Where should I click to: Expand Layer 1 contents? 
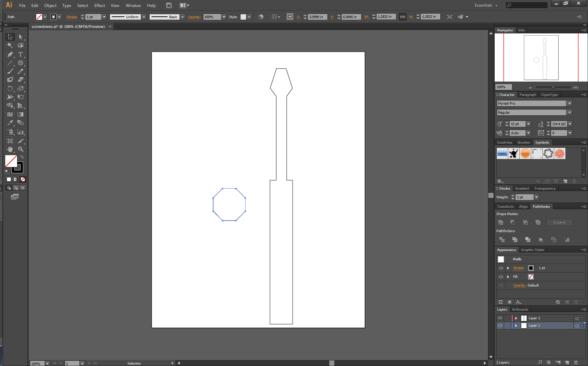pos(516,326)
